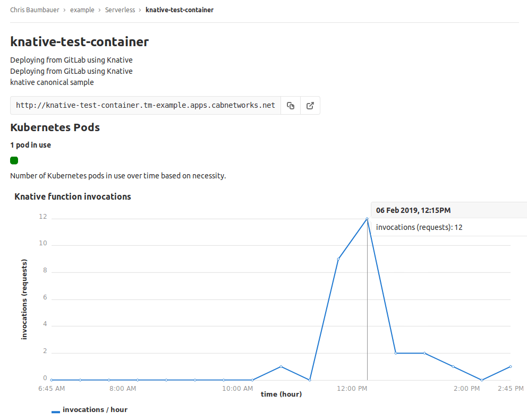The width and height of the screenshot is (527, 420).
Task: Copy the knative service URL to clipboard
Action: tap(291, 106)
